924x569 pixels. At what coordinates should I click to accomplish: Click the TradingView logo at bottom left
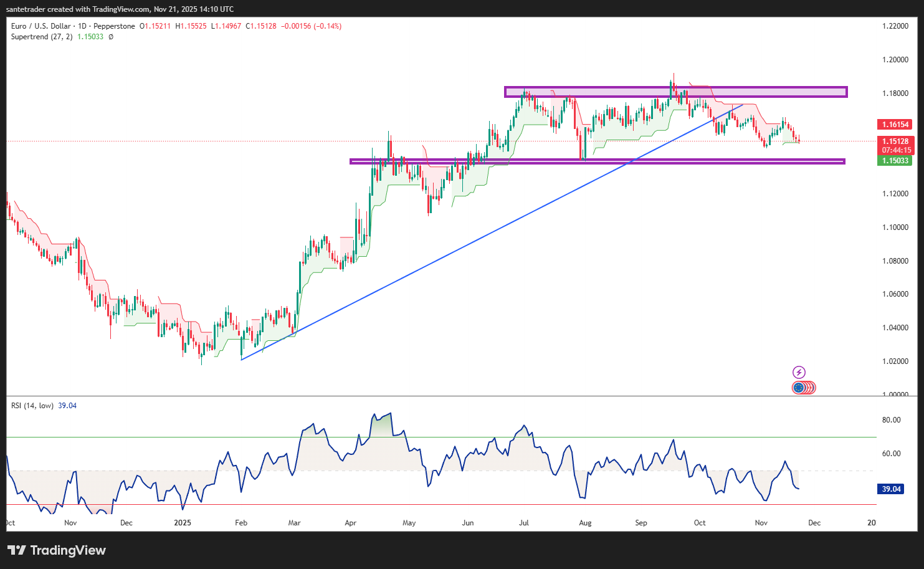tap(57, 550)
